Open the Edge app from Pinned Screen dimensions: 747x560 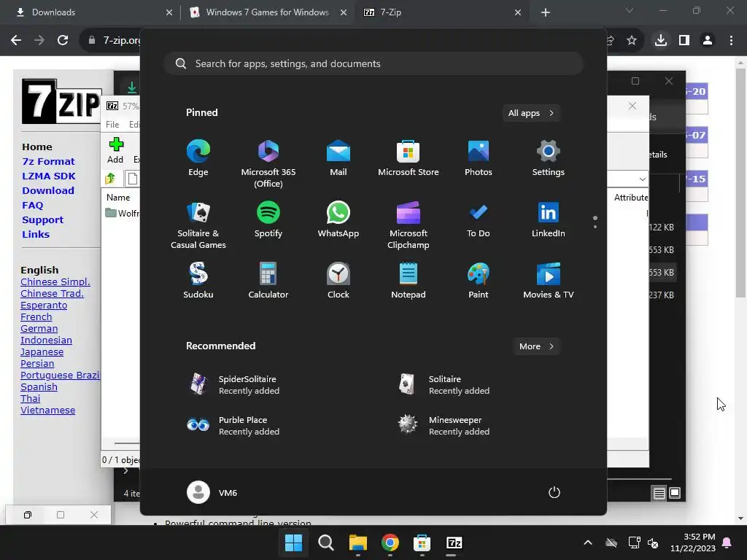pos(198,157)
